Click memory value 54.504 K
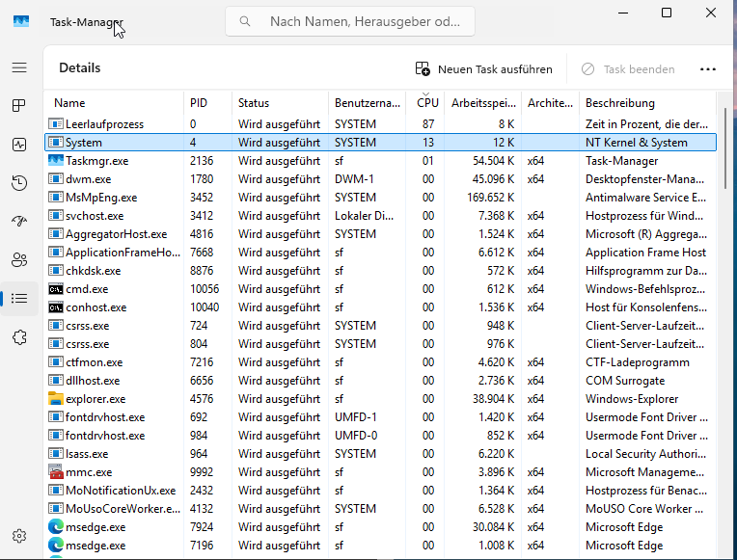Viewport: 737px width, 560px height. (494, 161)
